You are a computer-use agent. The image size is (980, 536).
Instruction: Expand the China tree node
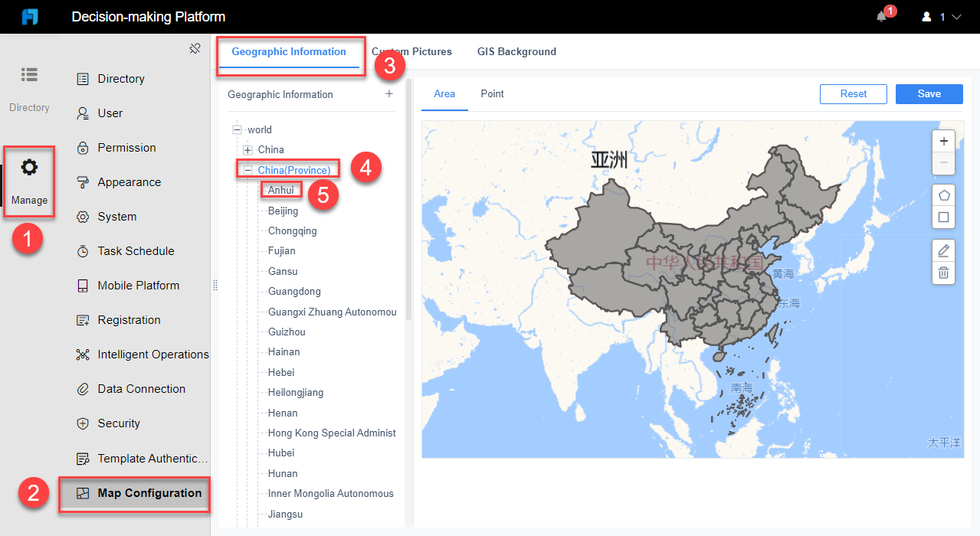[247, 149]
